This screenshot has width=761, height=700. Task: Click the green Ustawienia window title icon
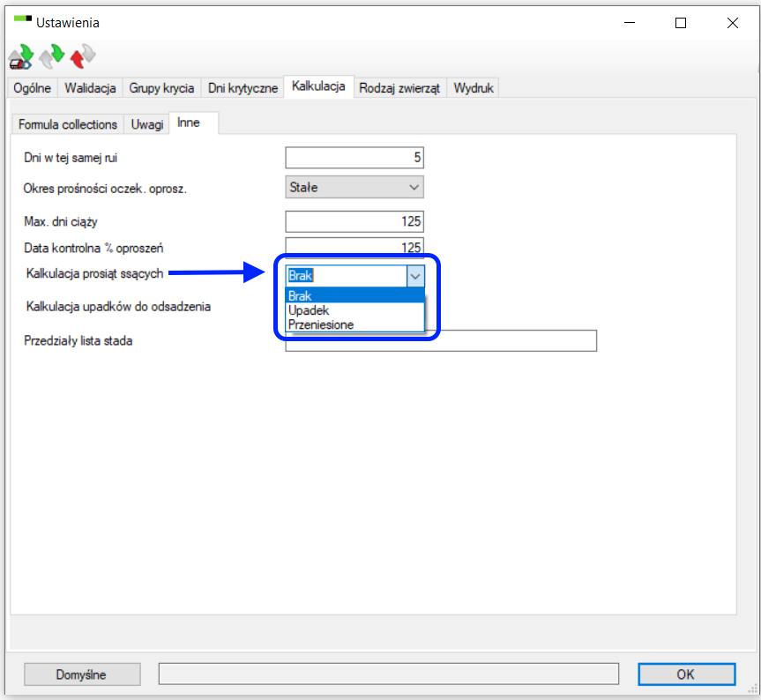pos(23,19)
